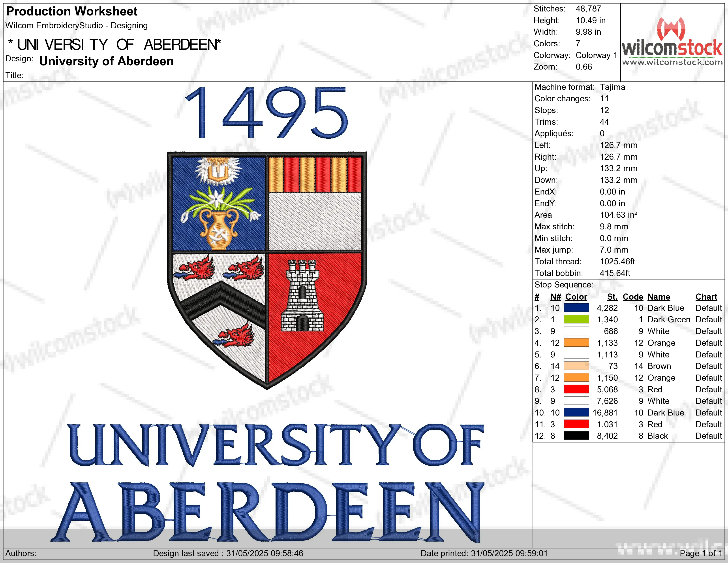The image size is (728, 563).
Task: Pick the Red swatch in stop 8
Action: pos(576,389)
